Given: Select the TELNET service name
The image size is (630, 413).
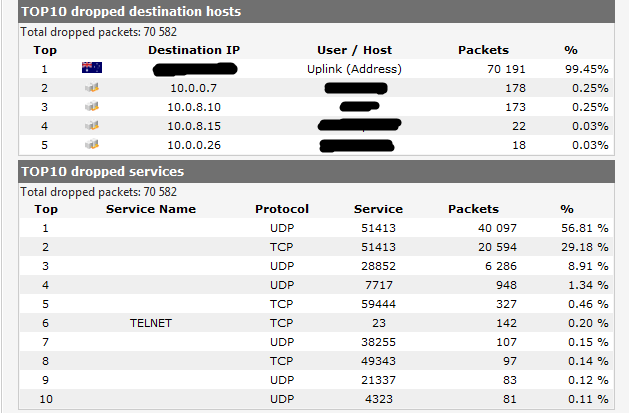Looking at the screenshot, I should click(x=151, y=323).
